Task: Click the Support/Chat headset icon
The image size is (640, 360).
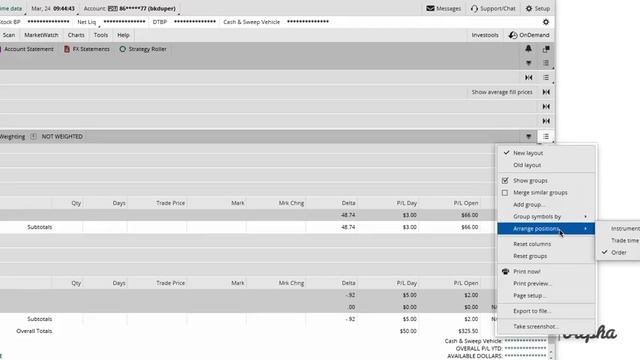Action: tap(474, 8)
